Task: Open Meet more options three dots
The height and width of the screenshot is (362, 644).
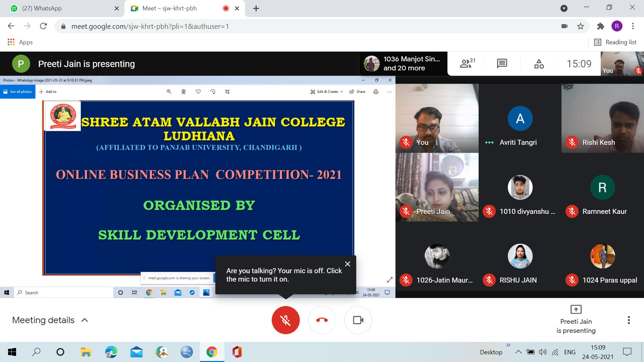Action: click(x=629, y=320)
